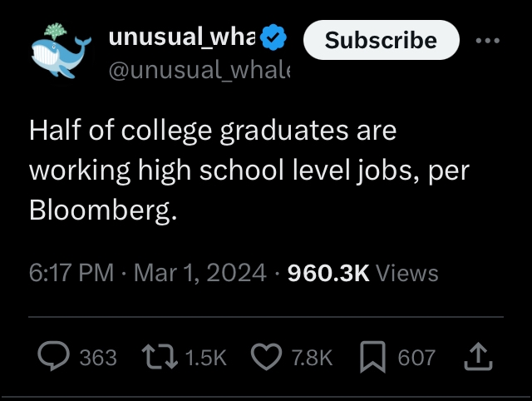
Task: Open the share arrow icon
Action: 477,358
